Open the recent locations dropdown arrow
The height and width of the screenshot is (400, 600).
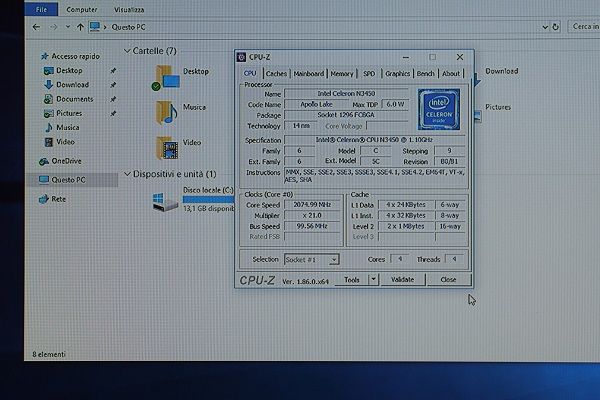[x=68, y=27]
